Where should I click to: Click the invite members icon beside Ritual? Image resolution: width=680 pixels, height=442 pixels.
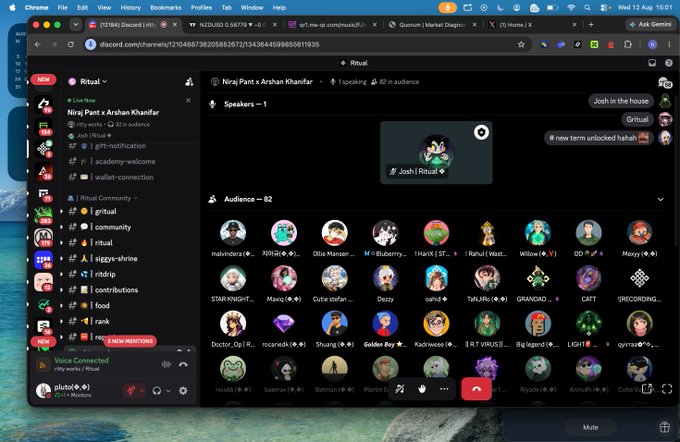[189, 82]
